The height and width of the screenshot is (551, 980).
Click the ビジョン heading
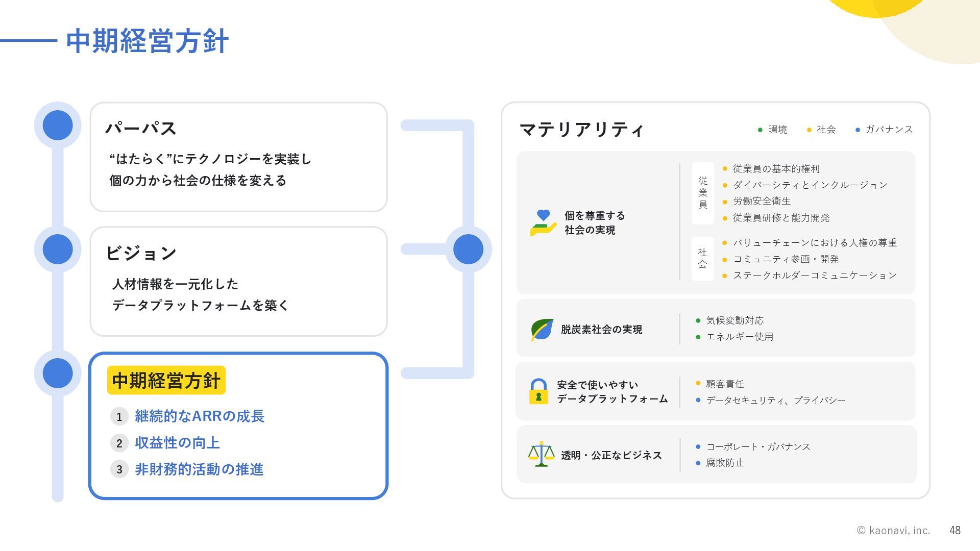click(141, 253)
